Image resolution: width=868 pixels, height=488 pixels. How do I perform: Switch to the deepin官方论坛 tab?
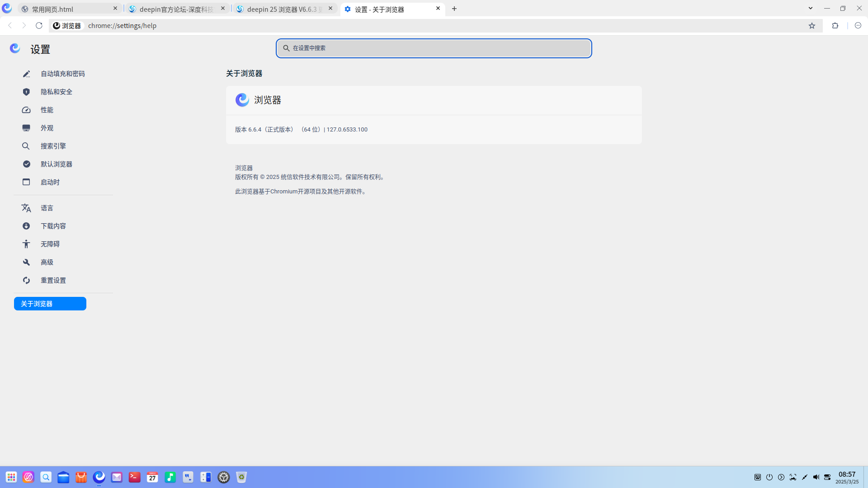pyautogui.click(x=176, y=9)
